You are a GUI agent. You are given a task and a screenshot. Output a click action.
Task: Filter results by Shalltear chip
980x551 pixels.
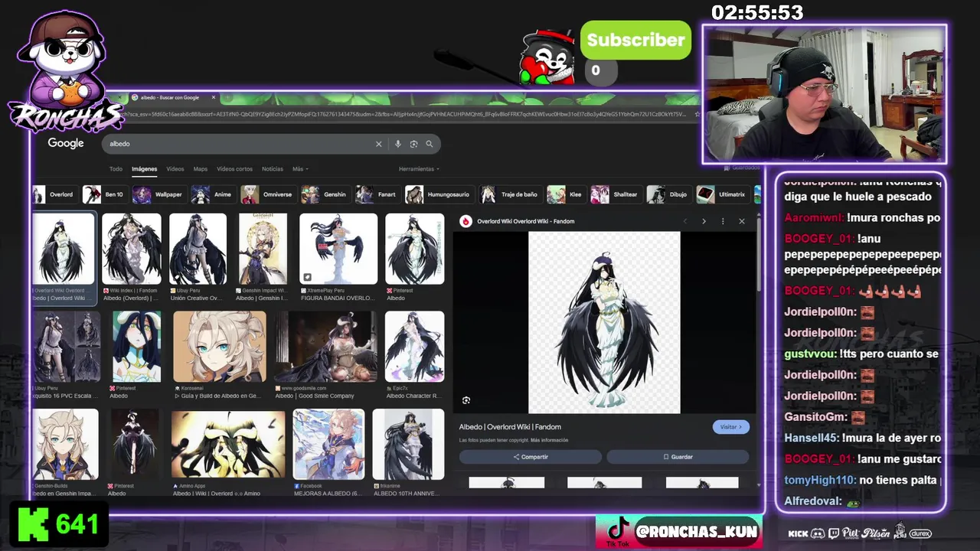[615, 194]
